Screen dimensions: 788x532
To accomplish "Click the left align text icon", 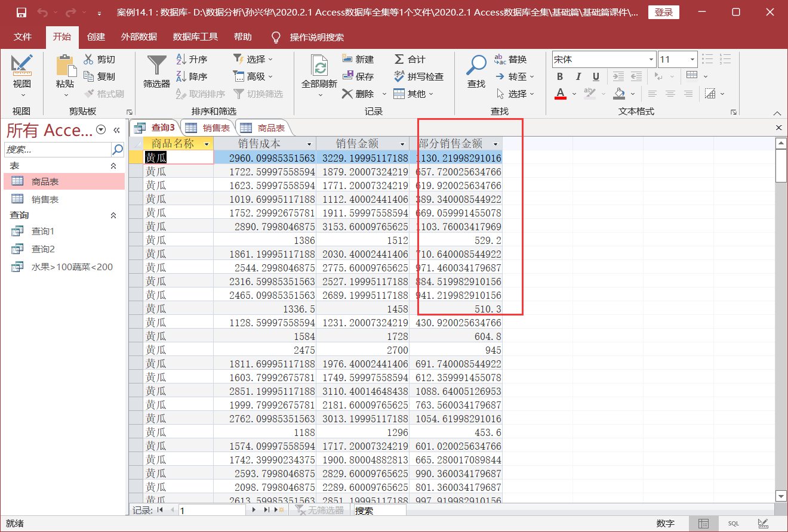I will tap(652, 94).
